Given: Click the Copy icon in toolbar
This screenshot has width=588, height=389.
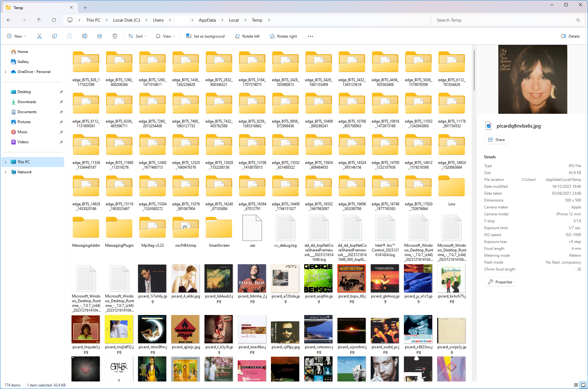Looking at the screenshot, I should (x=55, y=36).
